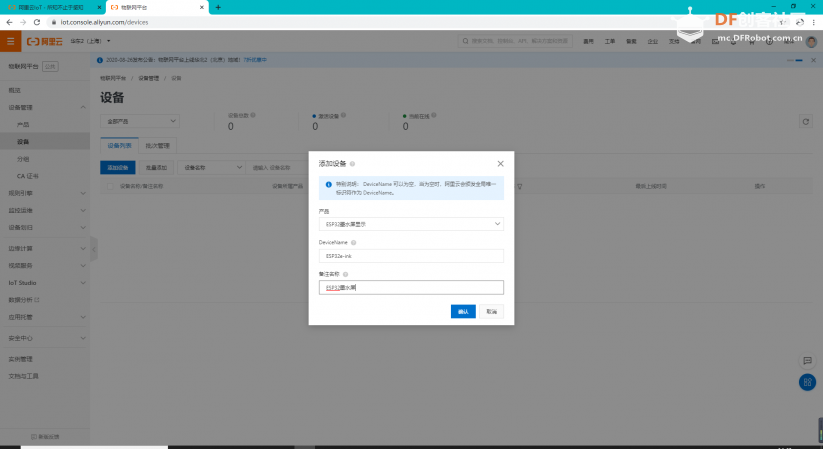Click the refresh icon on the device page
Viewport: 823px width, 449px height.
(806, 122)
